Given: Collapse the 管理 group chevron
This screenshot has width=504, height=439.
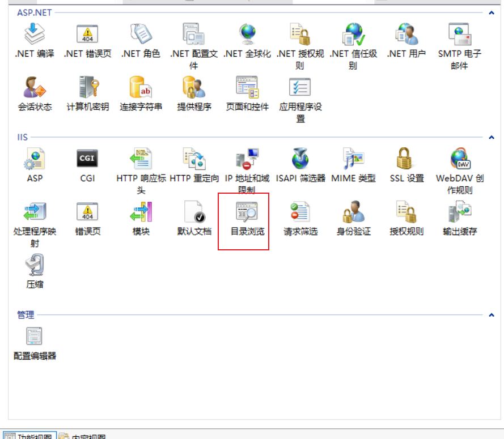Looking at the screenshot, I should click(x=492, y=315).
